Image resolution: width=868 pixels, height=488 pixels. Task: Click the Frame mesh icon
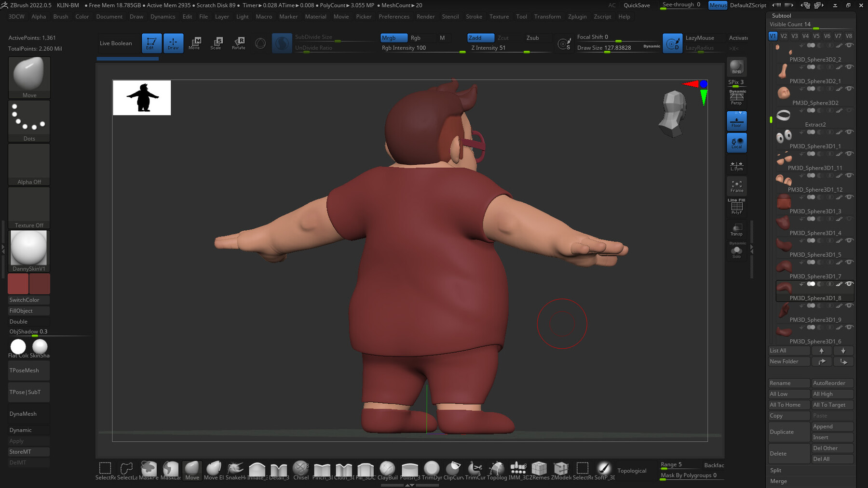[x=736, y=186]
